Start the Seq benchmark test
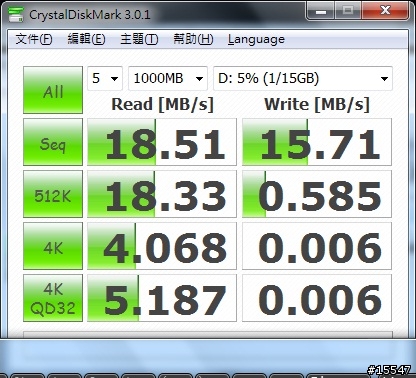 [x=53, y=142]
